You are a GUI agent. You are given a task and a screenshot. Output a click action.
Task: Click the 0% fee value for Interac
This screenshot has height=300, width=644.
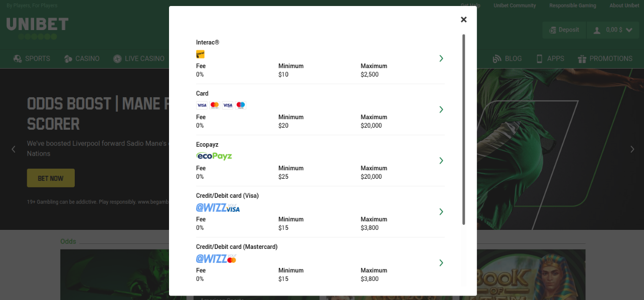click(200, 75)
